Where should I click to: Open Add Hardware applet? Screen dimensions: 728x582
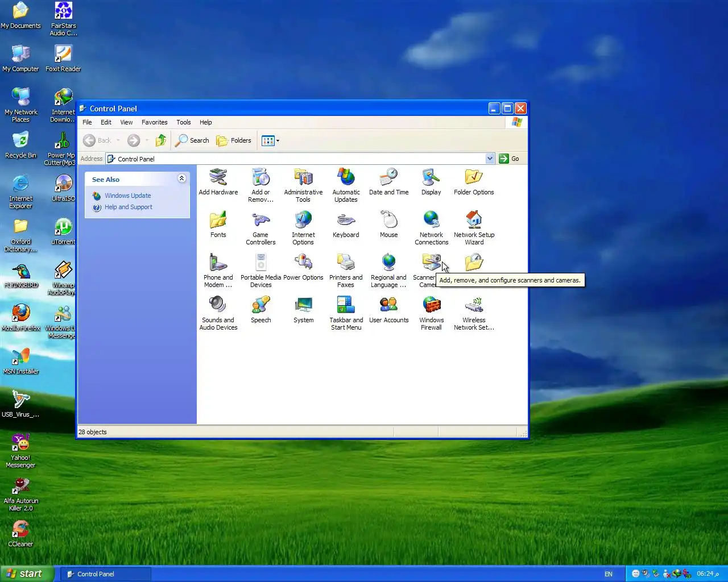tap(218, 182)
